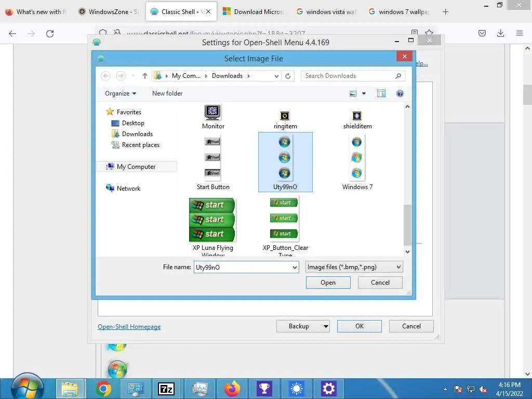532x399 pixels.
Task: Open a new browser tab
Action: coord(445,12)
